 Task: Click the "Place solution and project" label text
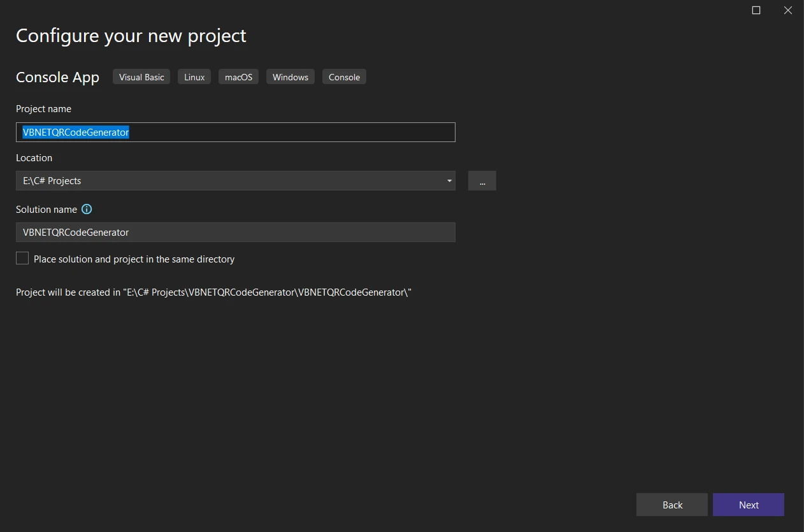click(134, 259)
